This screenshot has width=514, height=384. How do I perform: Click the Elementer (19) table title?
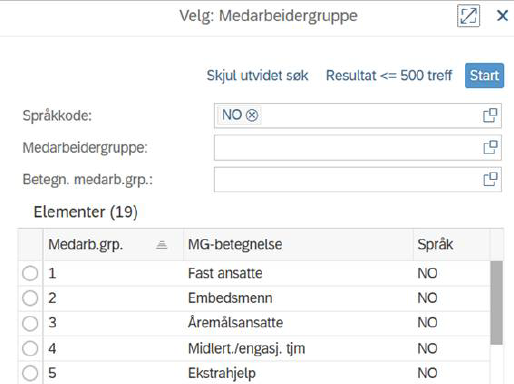86,212
